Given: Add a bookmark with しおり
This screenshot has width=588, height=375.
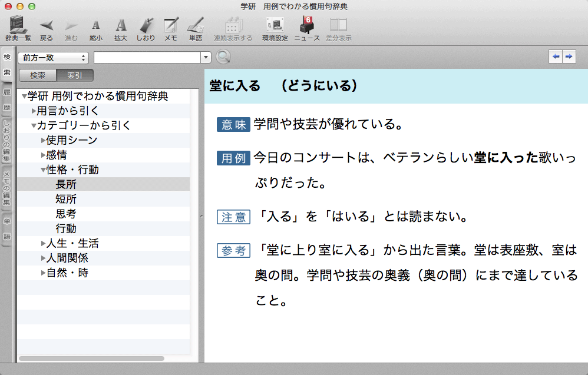Looking at the screenshot, I should [x=146, y=28].
